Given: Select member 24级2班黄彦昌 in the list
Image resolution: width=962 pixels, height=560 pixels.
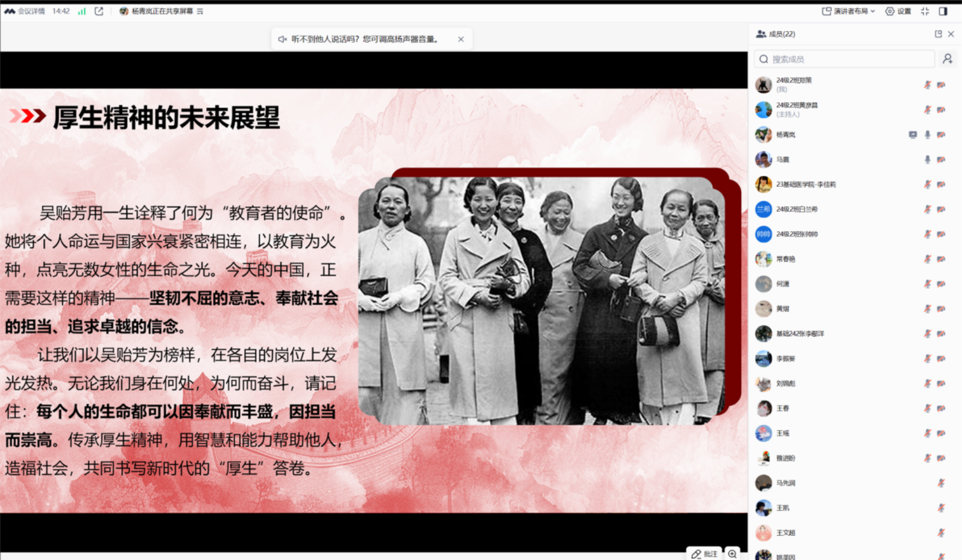Looking at the screenshot, I should pyautogui.click(x=797, y=109).
